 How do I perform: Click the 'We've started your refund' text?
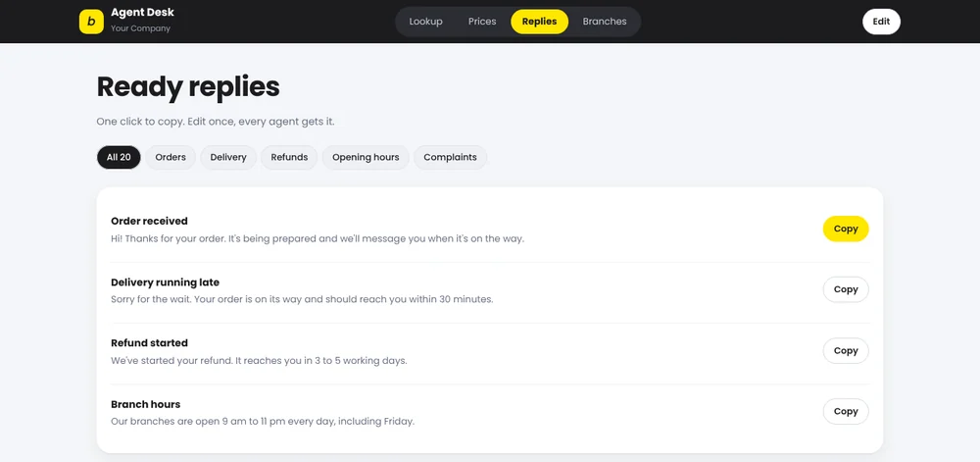tap(259, 361)
